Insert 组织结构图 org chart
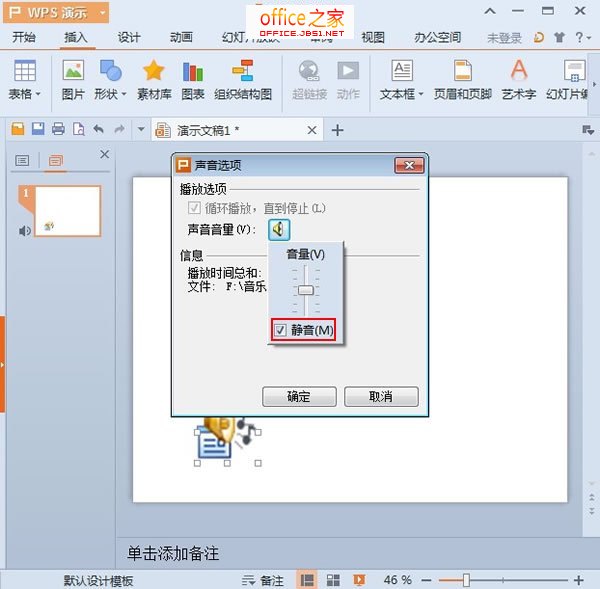Image resolution: width=600 pixels, height=589 pixels. 243,70
